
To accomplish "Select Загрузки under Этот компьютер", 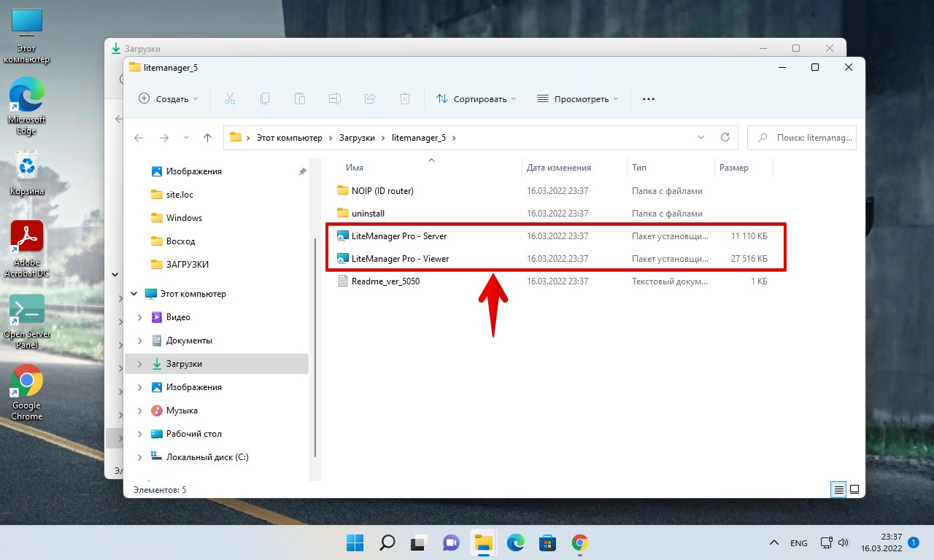I will coord(217,364).
